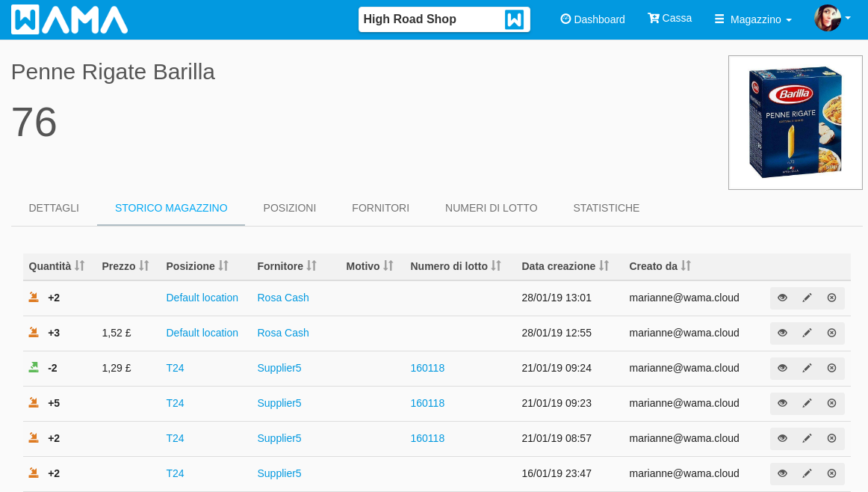Viewport: 868px width, 492px height.
Task: Switch to the Dettagli tab
Action: [54, 209]
